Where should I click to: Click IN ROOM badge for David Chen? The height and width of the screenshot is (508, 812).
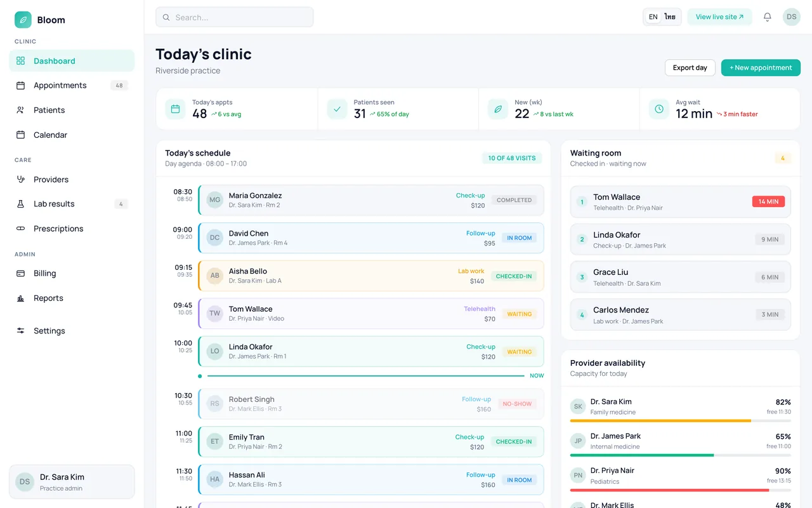point(520,238)
